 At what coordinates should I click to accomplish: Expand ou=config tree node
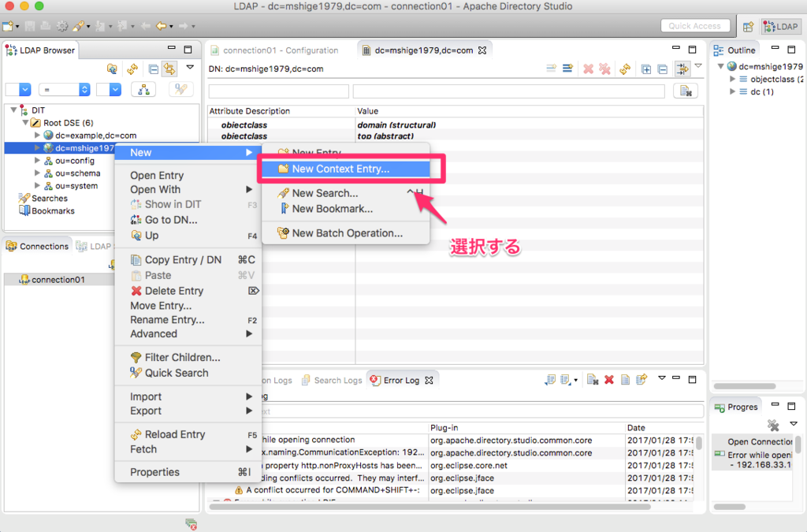point(37,161)
